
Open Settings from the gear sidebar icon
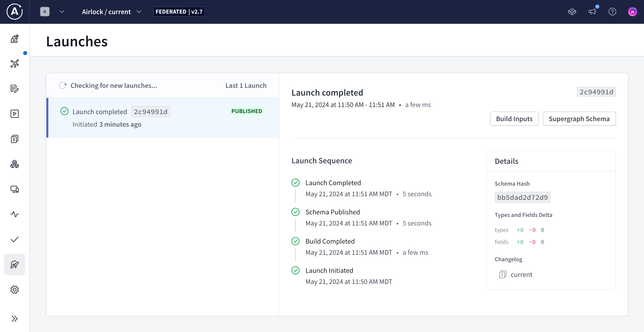point(14,289)
